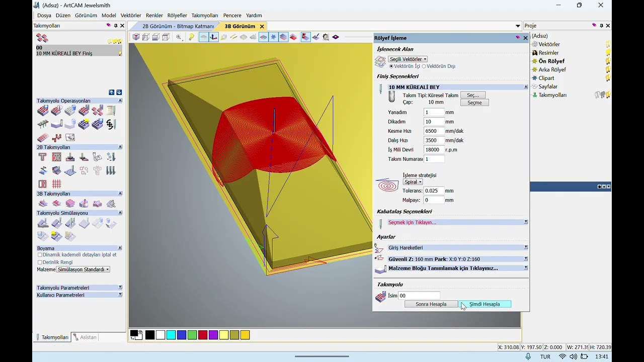Click the İsim toolpath name field

[419, 296]
